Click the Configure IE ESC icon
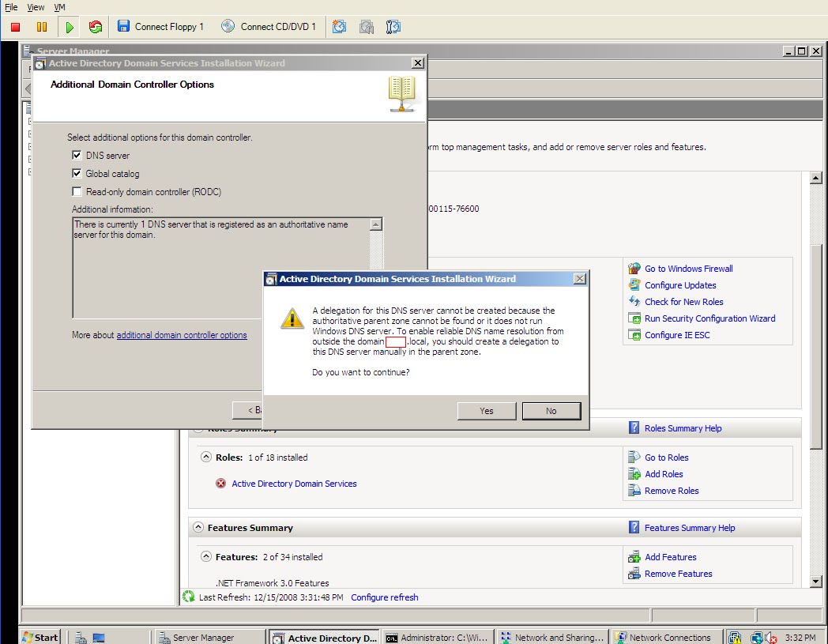828x644 pixels. tap(634, 334)
